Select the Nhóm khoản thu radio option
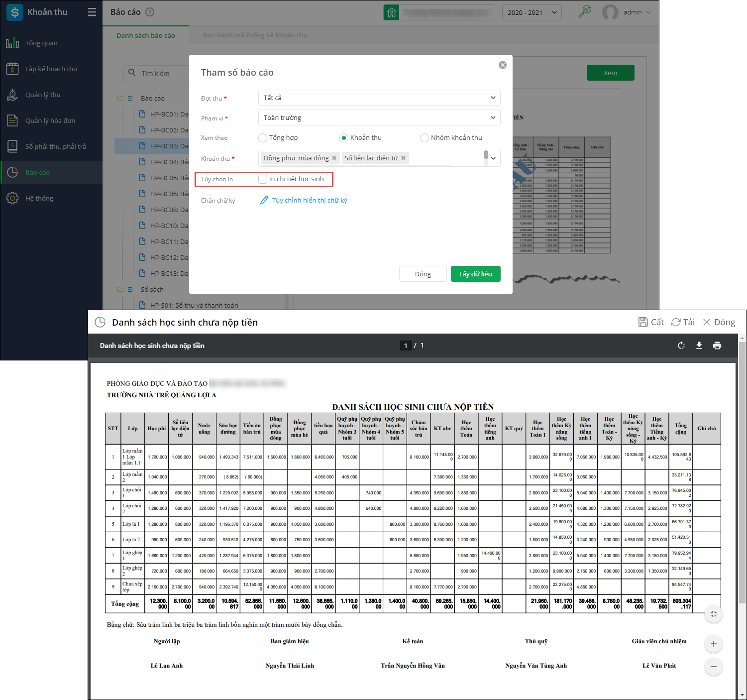 click(425, 138)
